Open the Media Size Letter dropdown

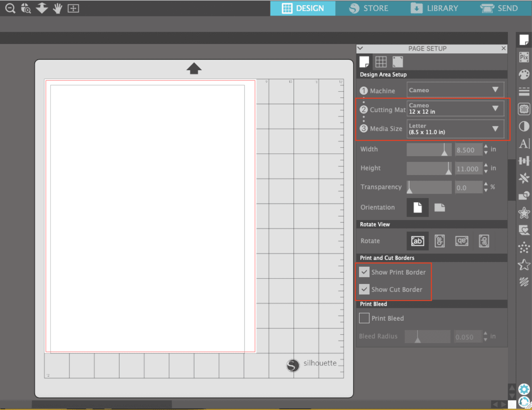[455, 129]
